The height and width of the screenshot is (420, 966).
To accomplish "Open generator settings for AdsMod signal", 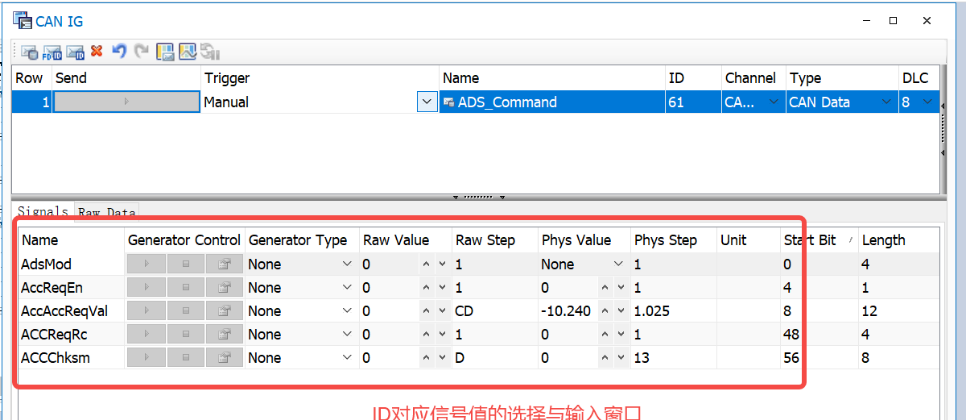I will 224,264.
